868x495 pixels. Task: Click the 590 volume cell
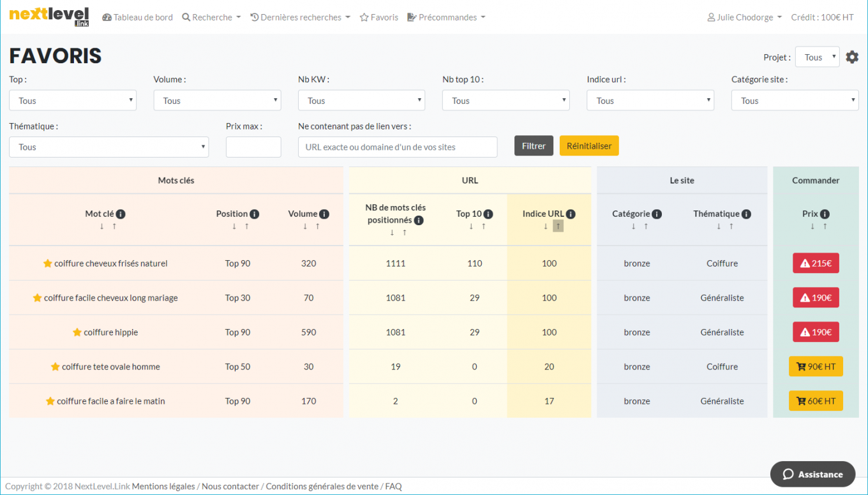tap(309, 332)
